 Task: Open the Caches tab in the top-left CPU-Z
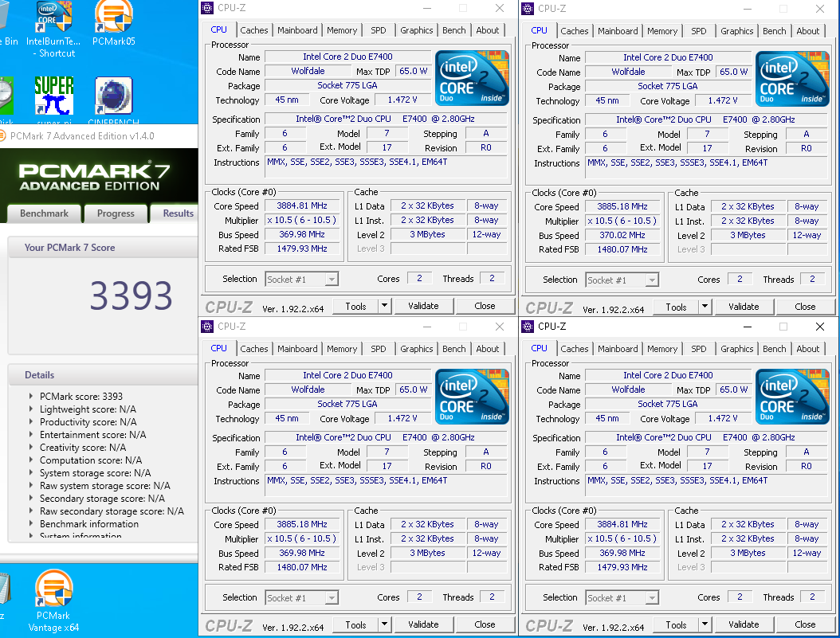[254, 30]
